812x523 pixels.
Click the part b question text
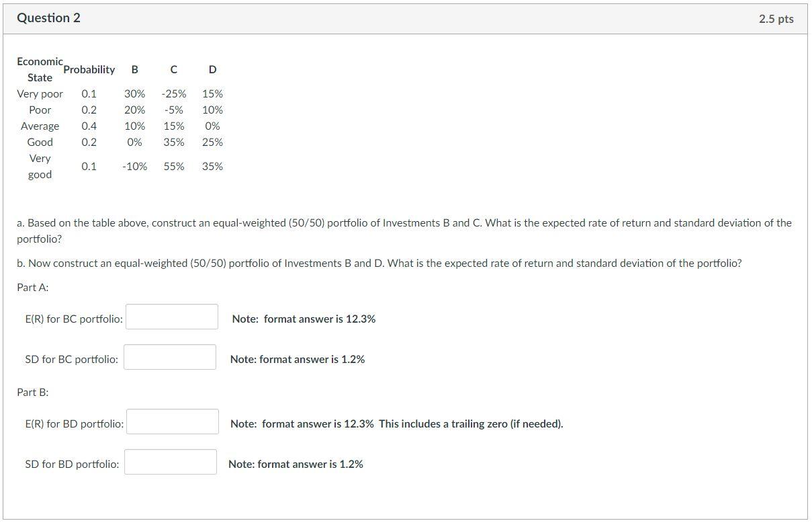point(379,263)
